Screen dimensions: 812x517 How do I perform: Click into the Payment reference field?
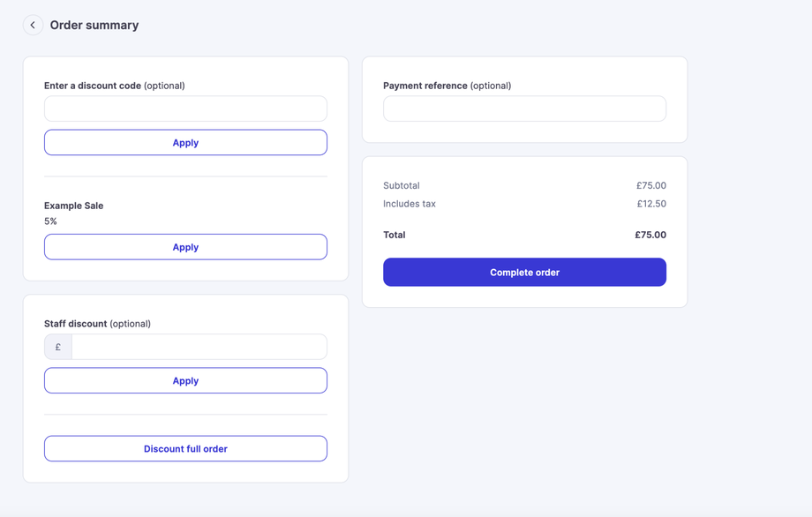[x=524, y=109]
